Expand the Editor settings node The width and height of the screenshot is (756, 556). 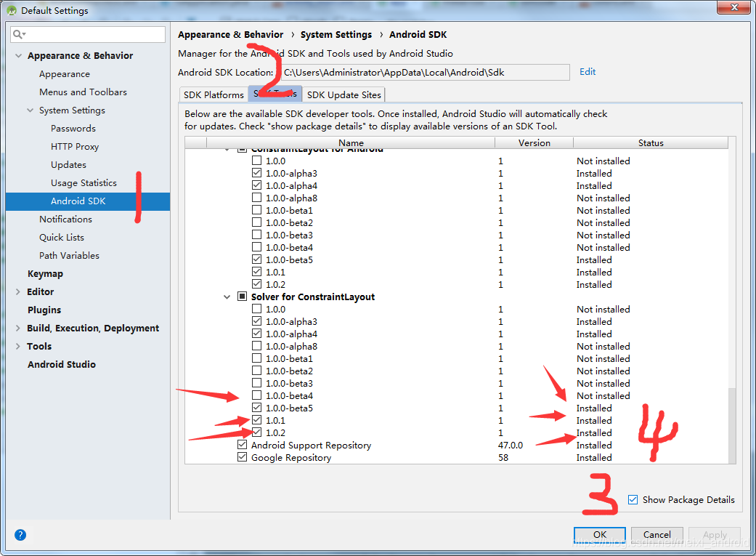18,291
